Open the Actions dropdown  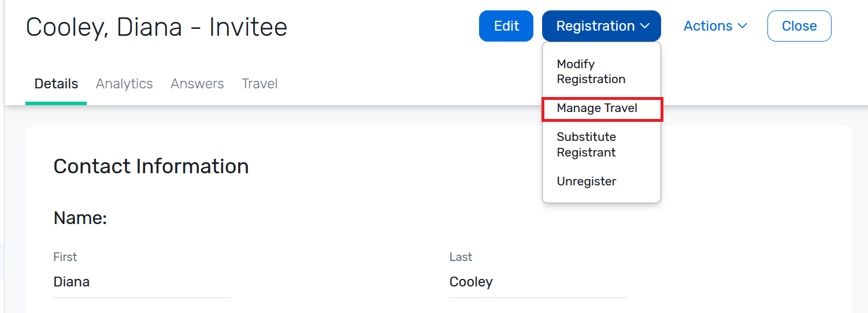(715, 26)
